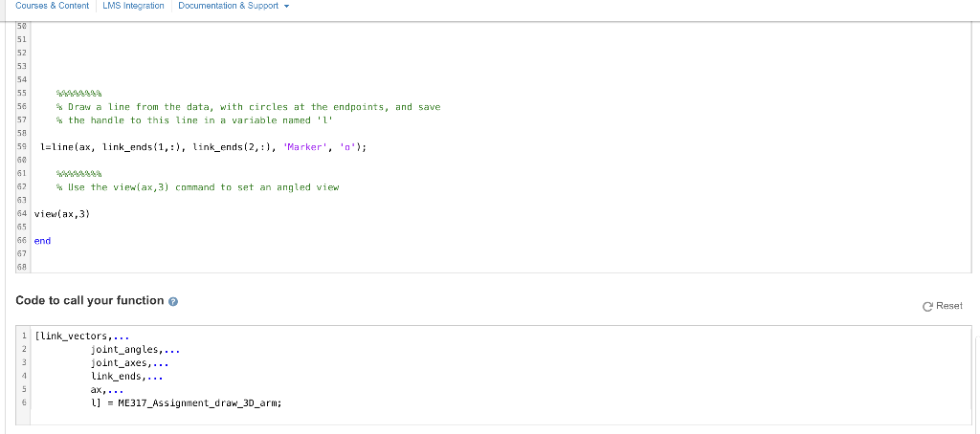Open the Courses & Content menu item
The width and height of the screenshot is (980, 434).
tap(52, 6)
